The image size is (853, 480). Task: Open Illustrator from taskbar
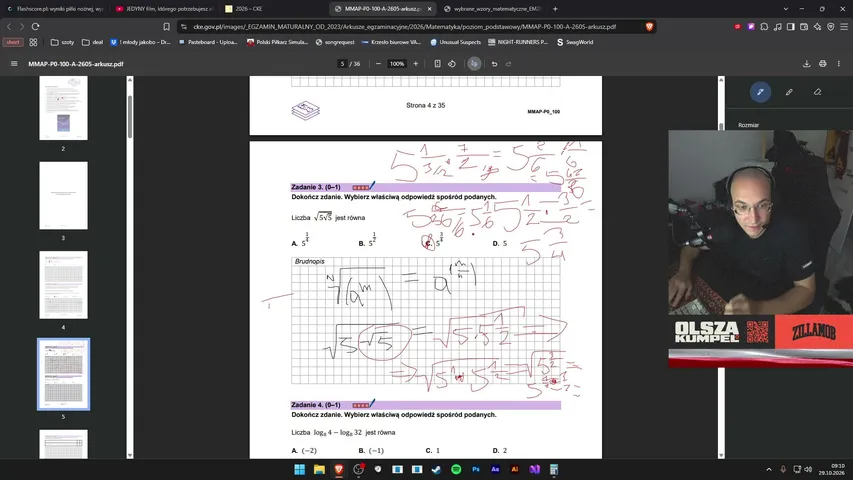(515, 469)
